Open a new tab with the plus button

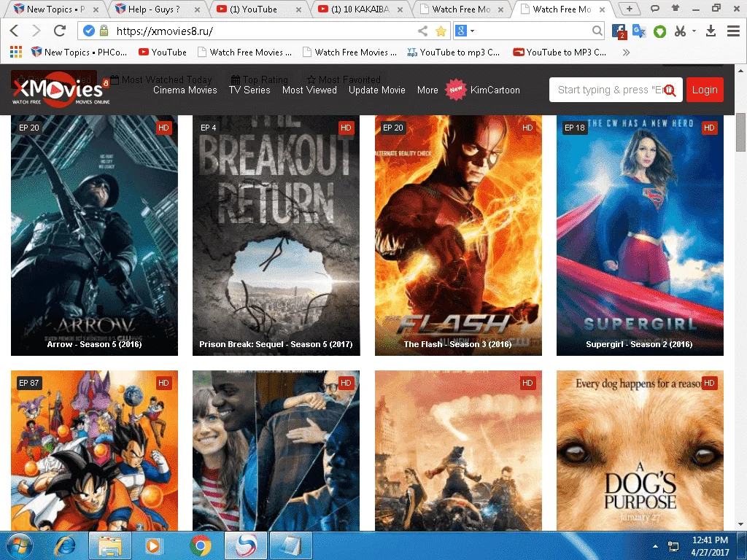[630, 9]
